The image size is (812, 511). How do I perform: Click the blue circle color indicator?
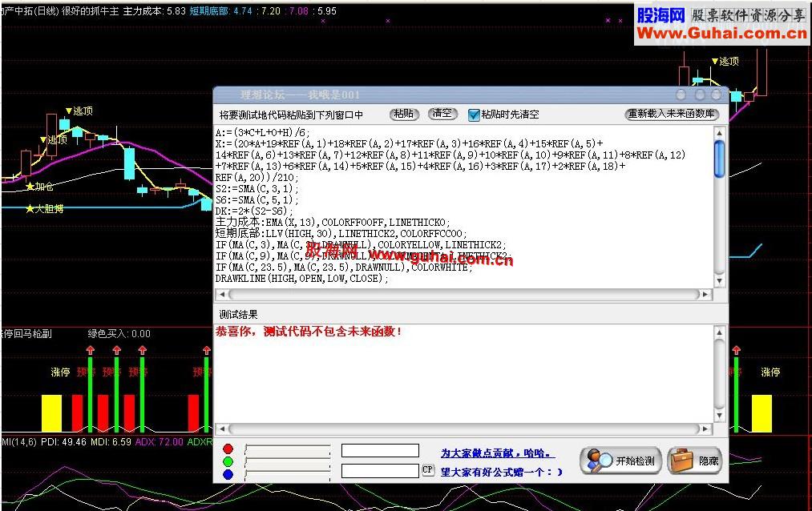click(228, 474)
